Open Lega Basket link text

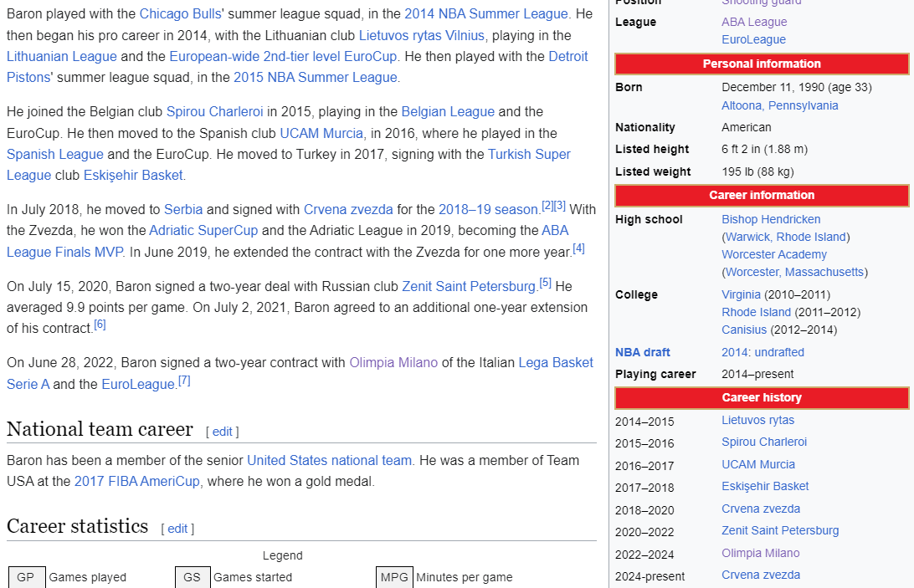(556, 363)
